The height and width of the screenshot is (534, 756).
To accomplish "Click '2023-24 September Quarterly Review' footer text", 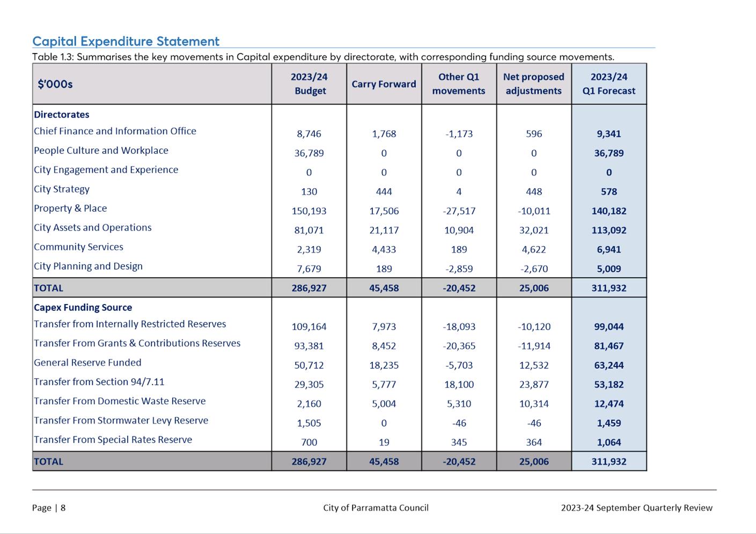I will tap(637, 508).
